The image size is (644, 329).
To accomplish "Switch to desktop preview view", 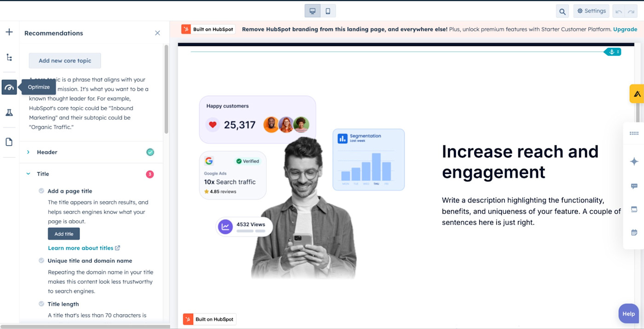I will coord(312,11).
